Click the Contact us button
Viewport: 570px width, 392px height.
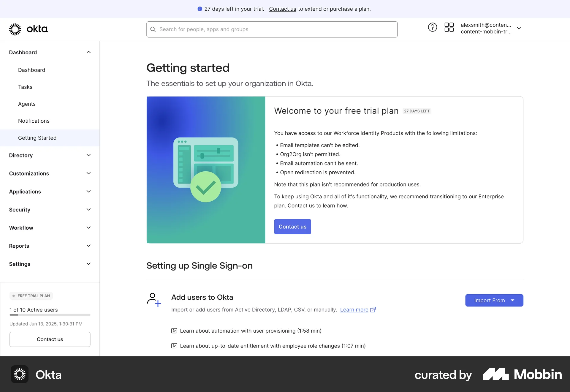coord(292,226)
